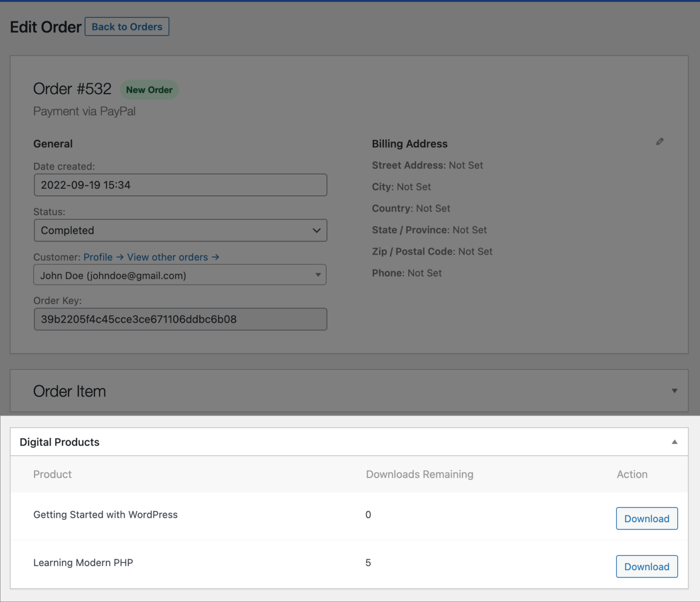
Task: Click the Action column header
Action: 632,474
